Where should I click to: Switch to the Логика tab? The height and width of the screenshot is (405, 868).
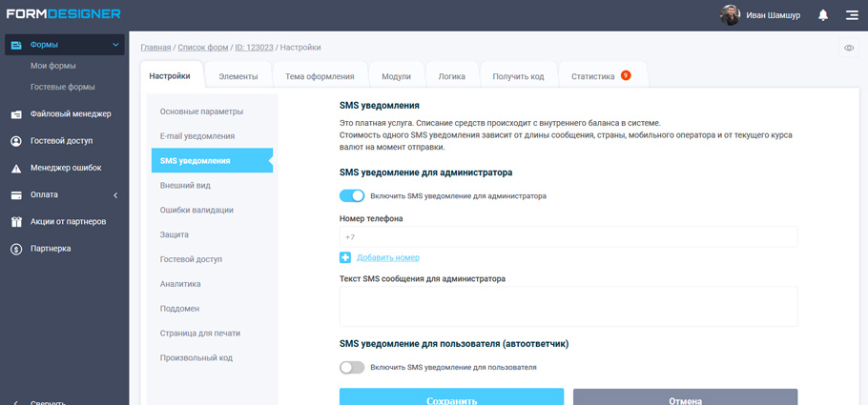click(x=452, y=77)
